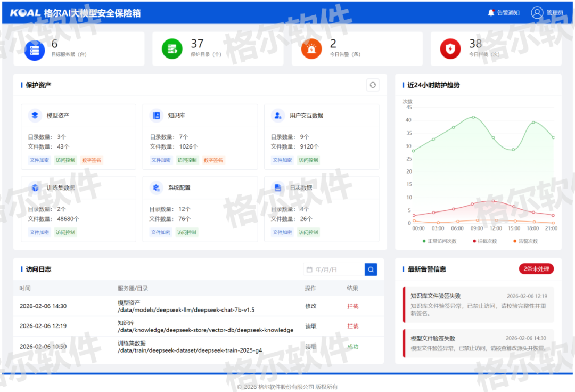This screenshot has width=575, height=392.
Task: Toggle 正常访问次数 legend series
Action: (440, 241)
